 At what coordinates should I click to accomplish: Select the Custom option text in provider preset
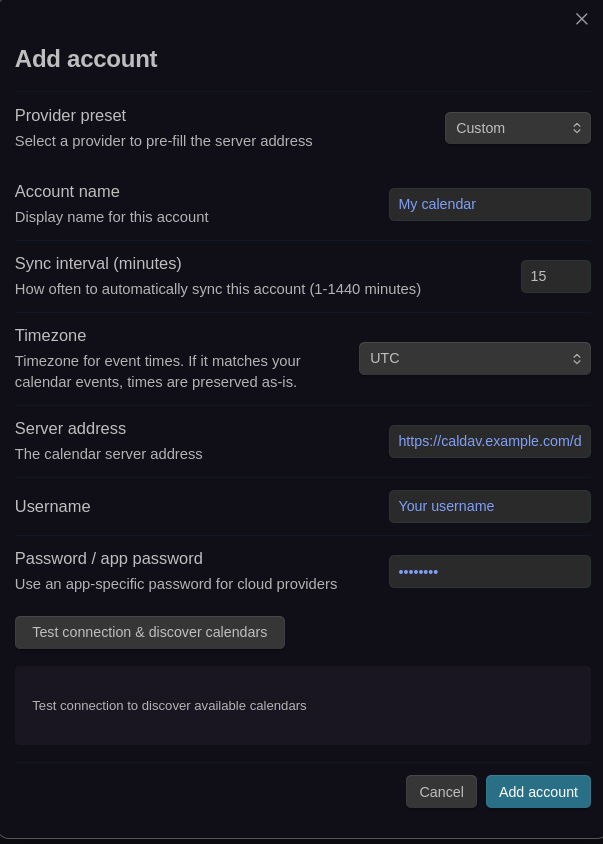[480, 128]
